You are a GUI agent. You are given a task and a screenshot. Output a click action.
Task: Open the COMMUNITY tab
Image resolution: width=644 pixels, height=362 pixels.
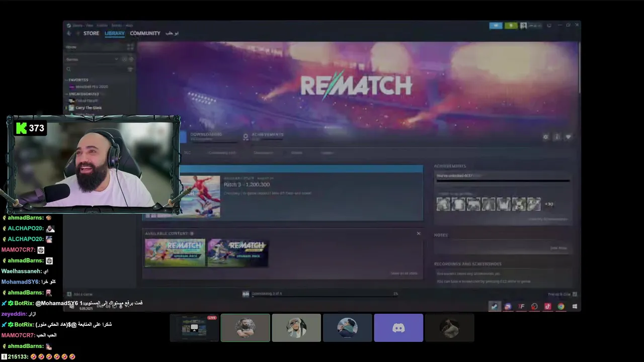coord(145,33)
